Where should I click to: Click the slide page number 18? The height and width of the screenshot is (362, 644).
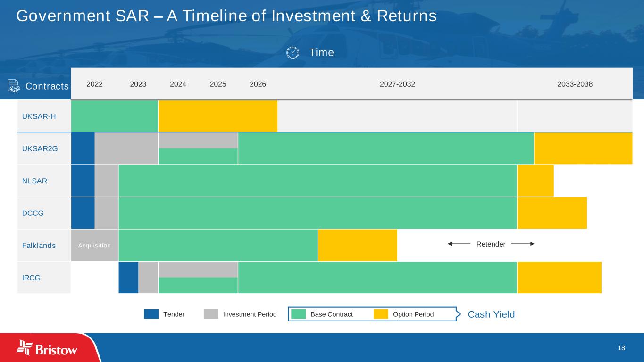click(x=621, y=348)
